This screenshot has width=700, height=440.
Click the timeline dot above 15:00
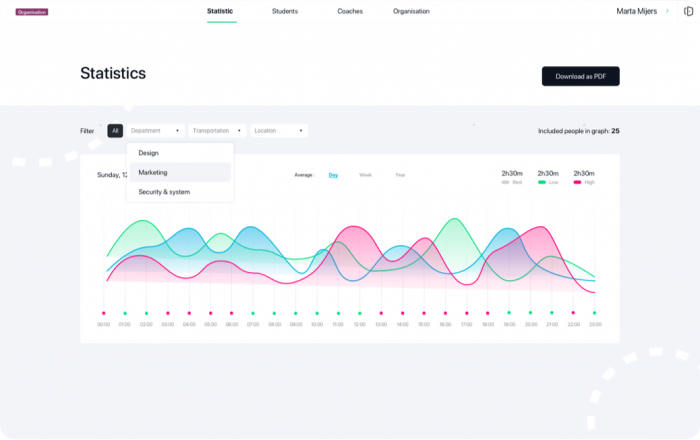click(424, 313)
